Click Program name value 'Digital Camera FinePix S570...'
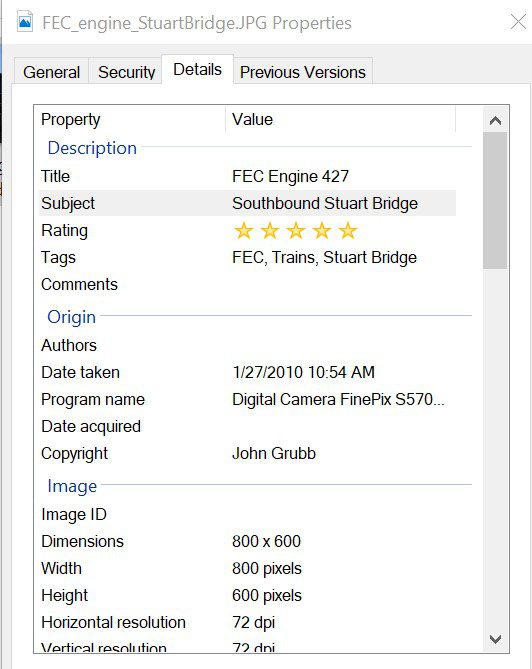 338,399
